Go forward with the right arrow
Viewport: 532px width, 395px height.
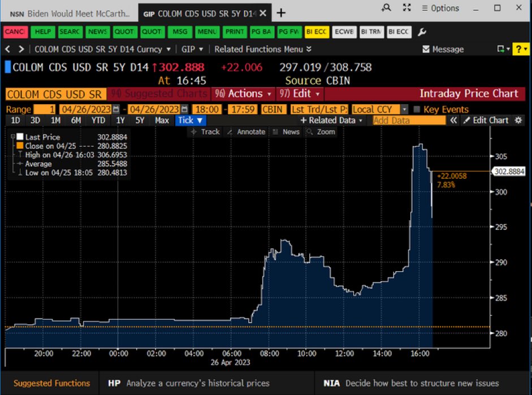[x=21, y=49]
